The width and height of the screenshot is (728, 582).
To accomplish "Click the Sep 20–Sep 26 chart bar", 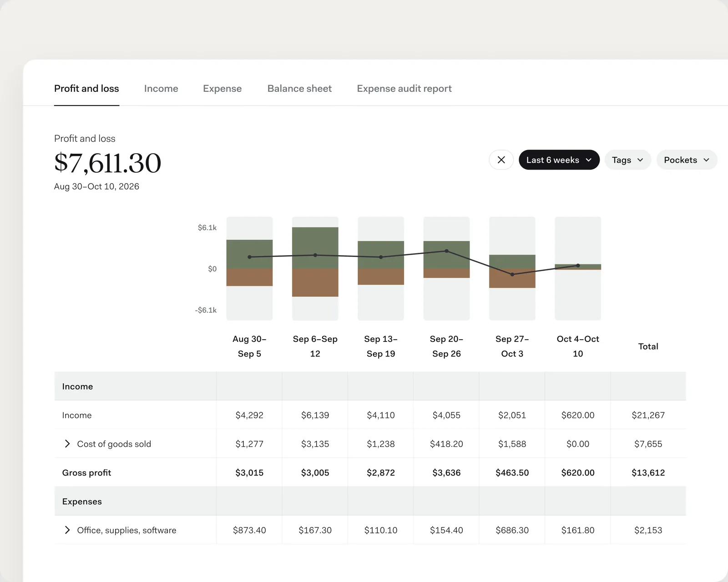I will point(446,268).
